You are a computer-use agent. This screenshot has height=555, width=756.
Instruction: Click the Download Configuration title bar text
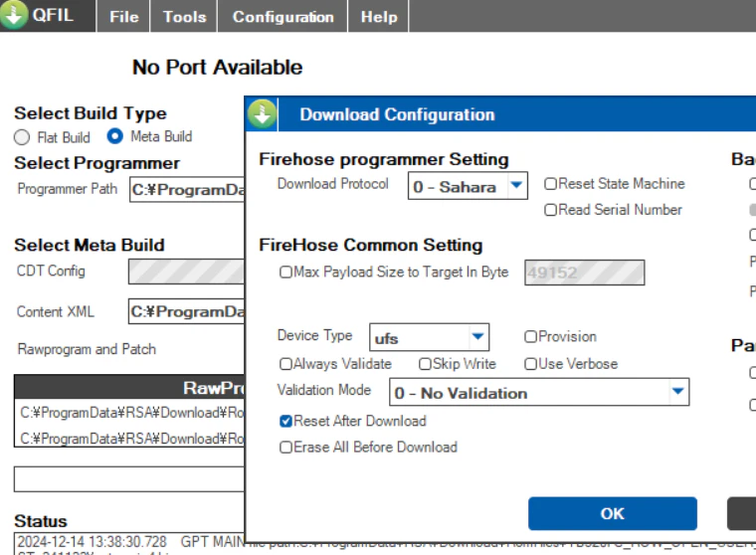click(397, 114)
